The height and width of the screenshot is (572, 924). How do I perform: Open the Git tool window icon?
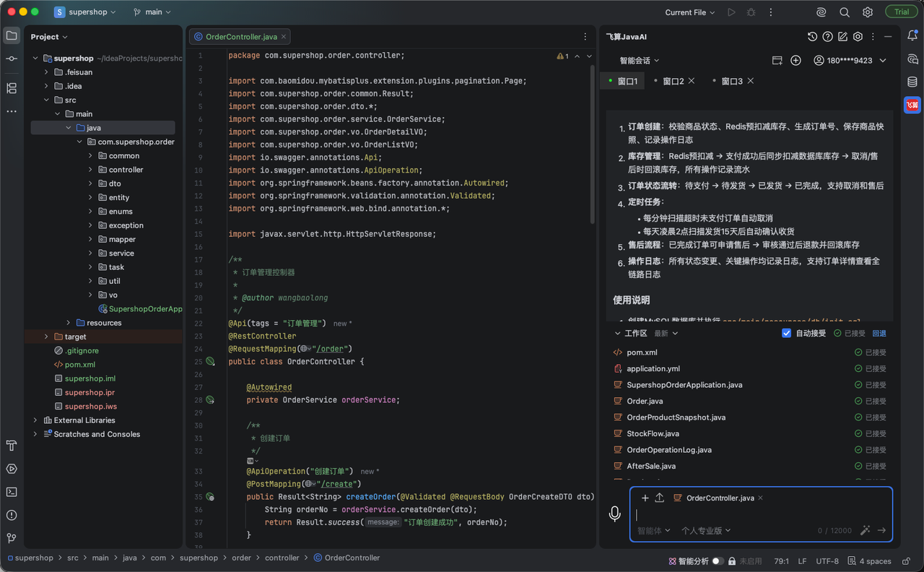[12, 538]
